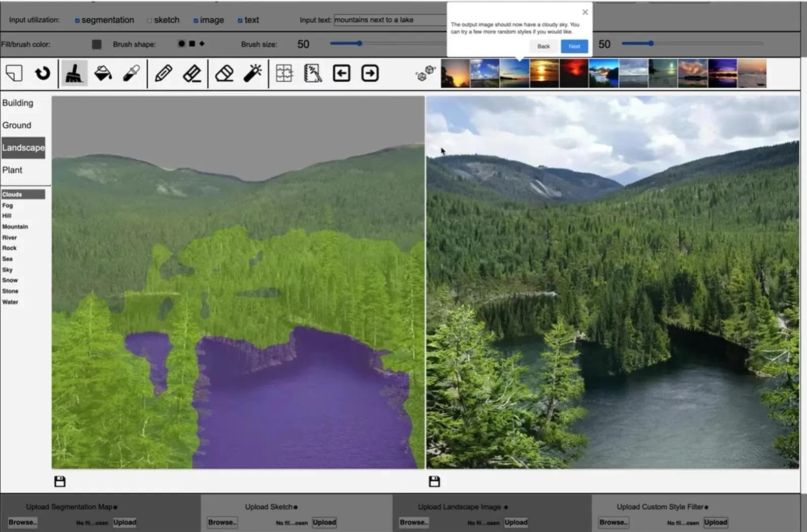The height and width of the screenshot is (532, 807).
Task: Switch to the Plant category
Action: [12, 170]
